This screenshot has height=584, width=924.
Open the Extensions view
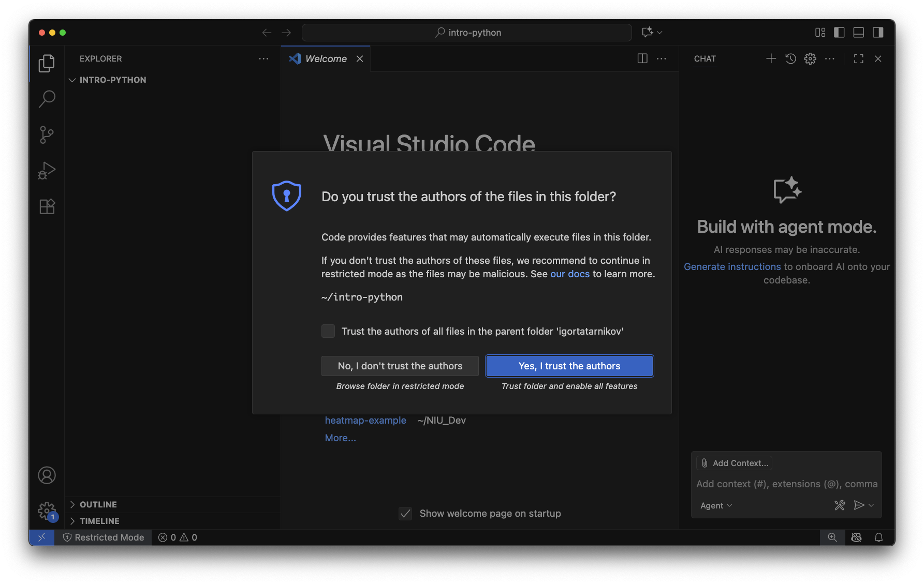(47, 207)
